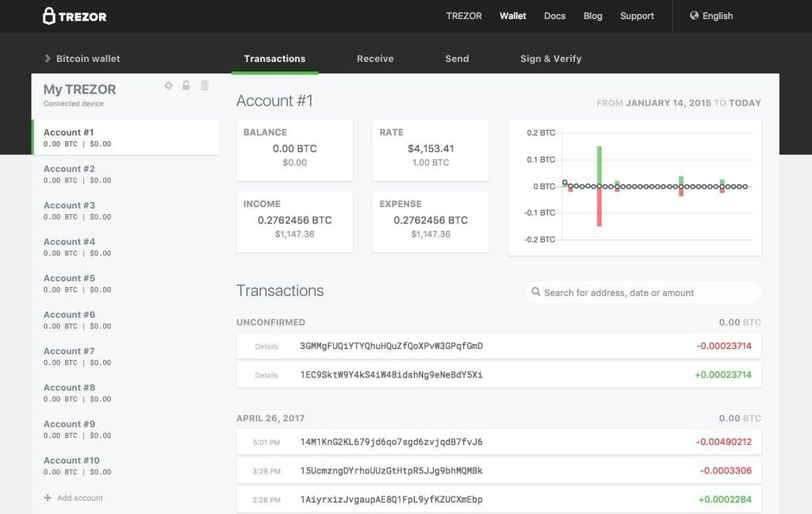Click the +0.00023714 unconfirmed amount
This screenshot has height=514, width=812.
tap(723, 374)
